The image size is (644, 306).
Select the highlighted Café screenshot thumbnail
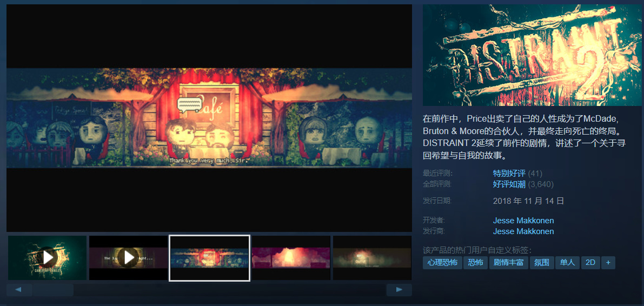point(209,258)
